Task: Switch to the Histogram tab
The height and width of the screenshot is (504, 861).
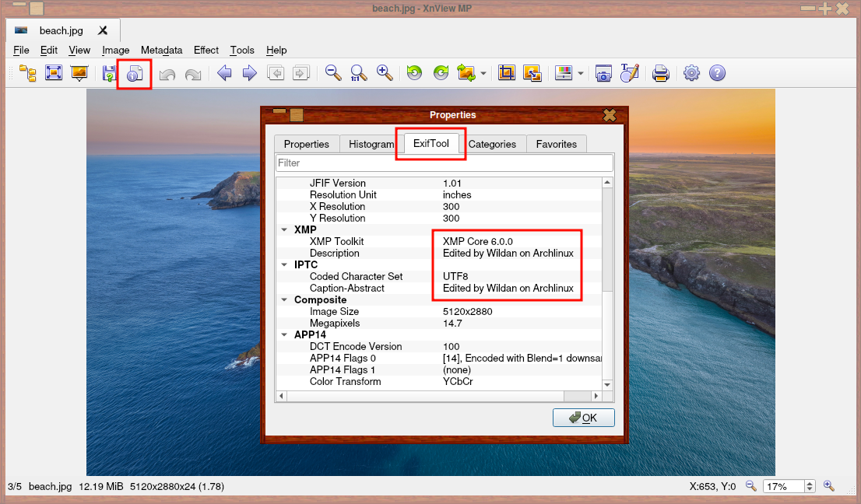Action: coord(371,144)
